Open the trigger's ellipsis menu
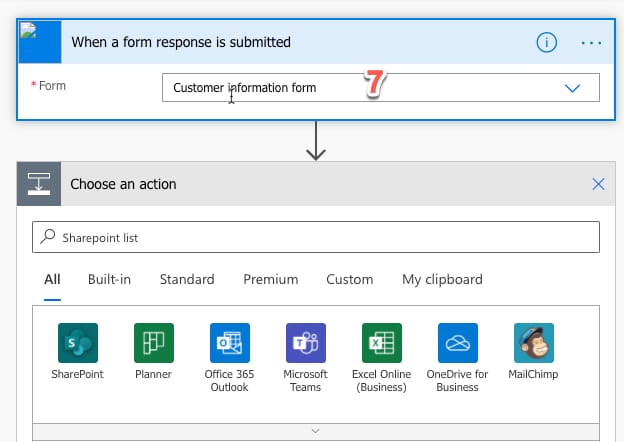Viewport: 624px width, 442px height. pyautogui.click(x=591, y=43)
